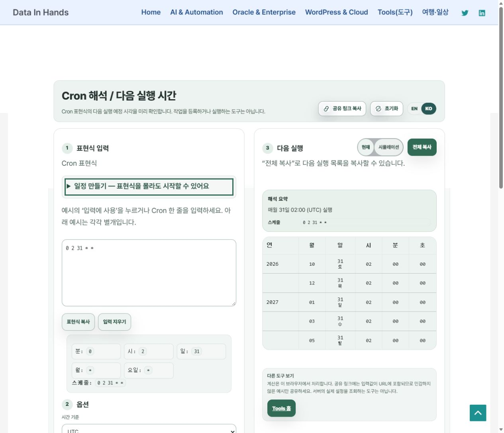Click the 31 월 day cell
The width and height of the screenshot is (504, 433).
340,341
